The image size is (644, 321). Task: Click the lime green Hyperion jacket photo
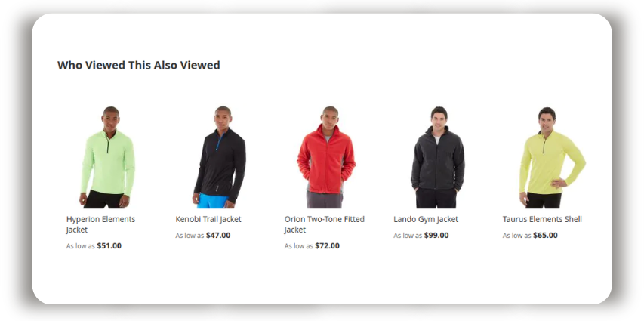[x=107, y=156]
